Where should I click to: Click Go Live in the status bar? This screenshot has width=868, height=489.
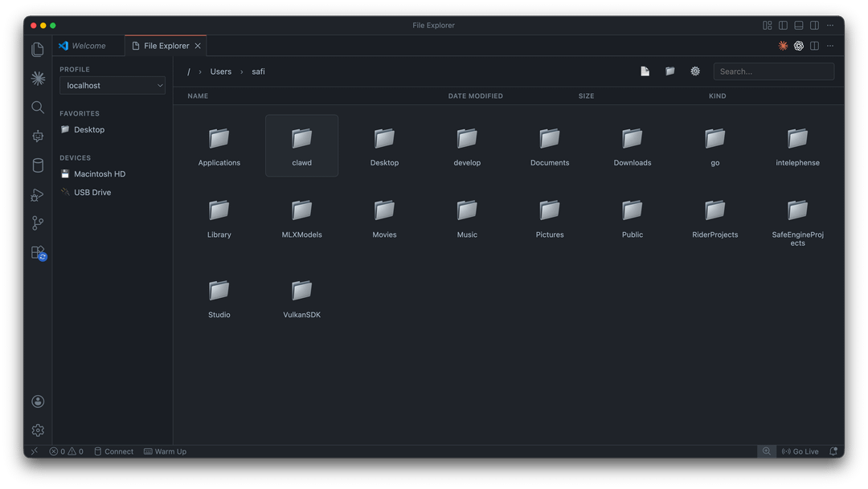pyautogui.click(x=800, y=451)
